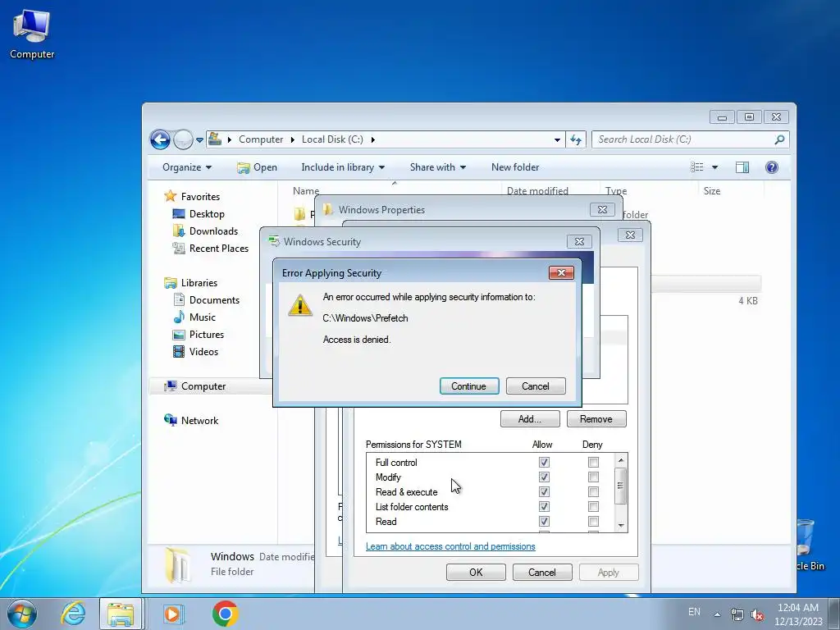Open the Documents library
The image size is (840, 630).
[x=206, y=300]
